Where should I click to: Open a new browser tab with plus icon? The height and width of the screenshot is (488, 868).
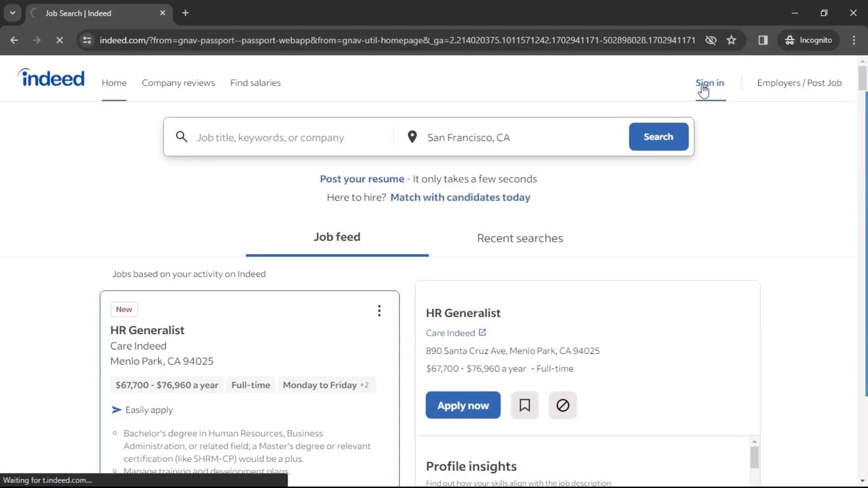[x=185, y=13]
